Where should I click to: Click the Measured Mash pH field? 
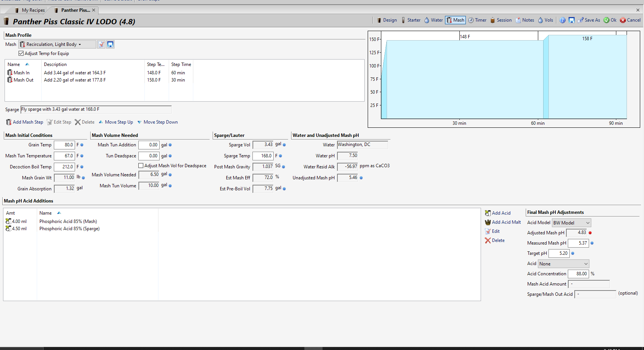click(x=578, y=243)
